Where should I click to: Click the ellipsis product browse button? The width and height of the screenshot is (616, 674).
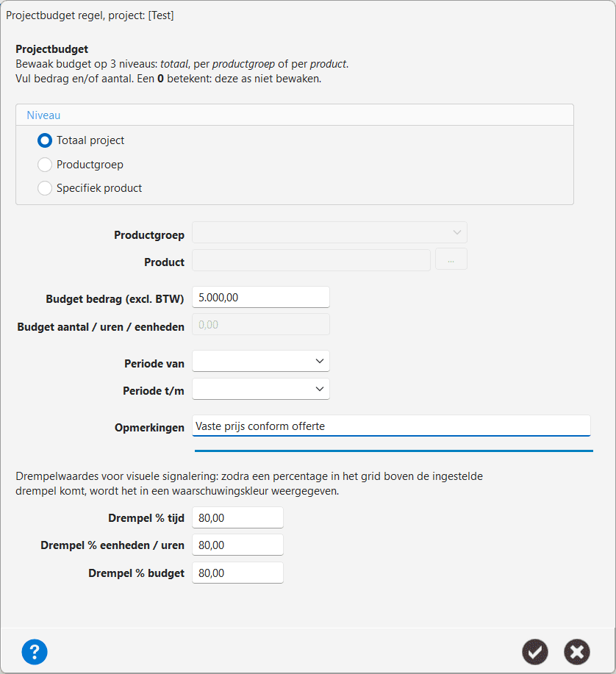tap(451, 259)
